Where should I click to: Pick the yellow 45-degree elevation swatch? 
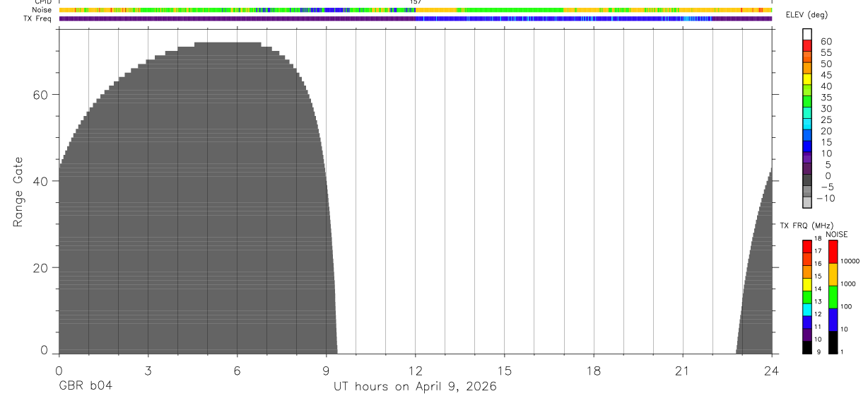(x=807, y=79)
